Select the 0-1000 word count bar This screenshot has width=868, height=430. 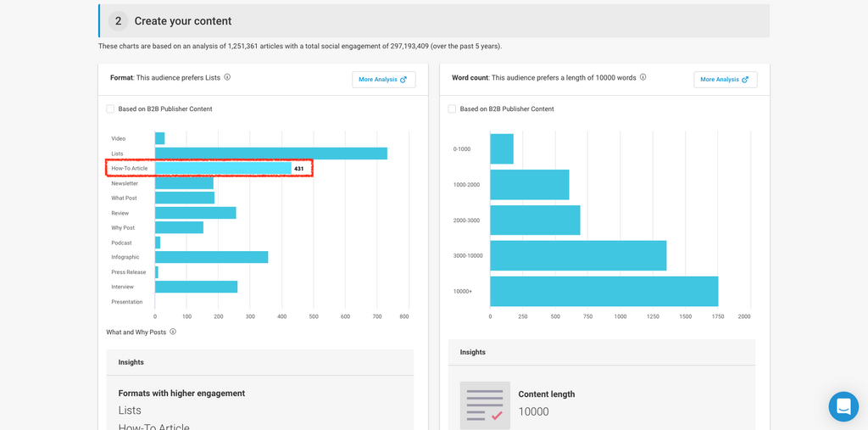pos(502,149)
